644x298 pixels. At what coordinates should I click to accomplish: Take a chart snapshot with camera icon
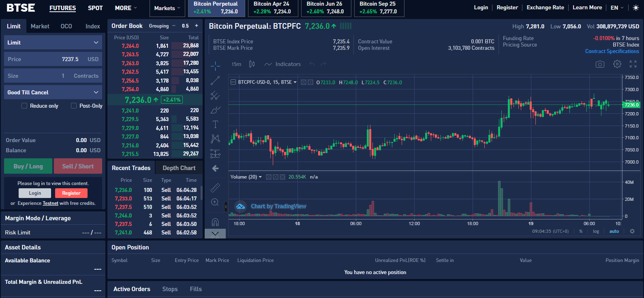tap(600, 64)
